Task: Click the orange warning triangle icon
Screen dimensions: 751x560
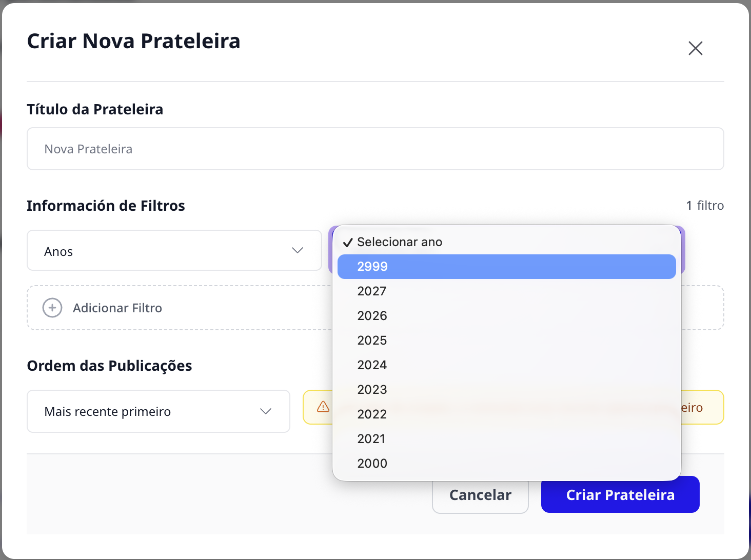Action: point(323,407)
